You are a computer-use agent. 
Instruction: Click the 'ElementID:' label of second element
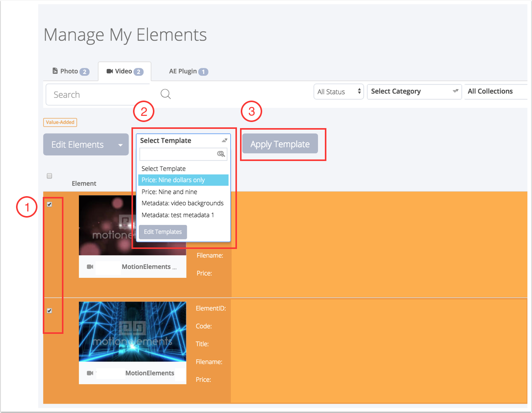point(211,308)
